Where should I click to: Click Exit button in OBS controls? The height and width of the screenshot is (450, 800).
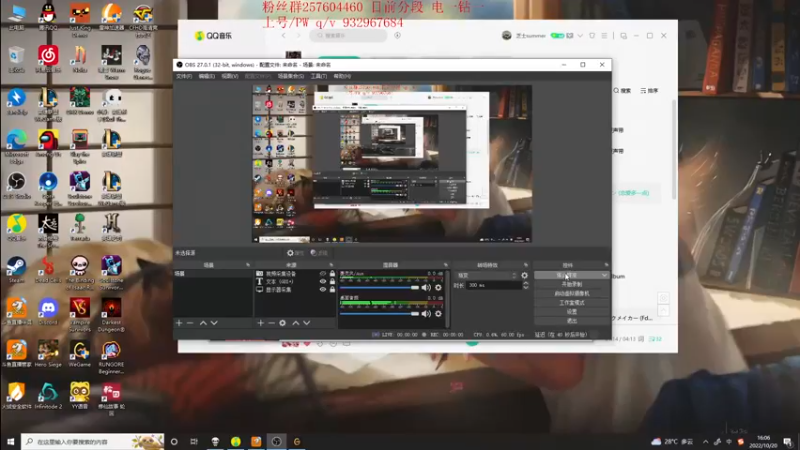[x=571, y=321]
